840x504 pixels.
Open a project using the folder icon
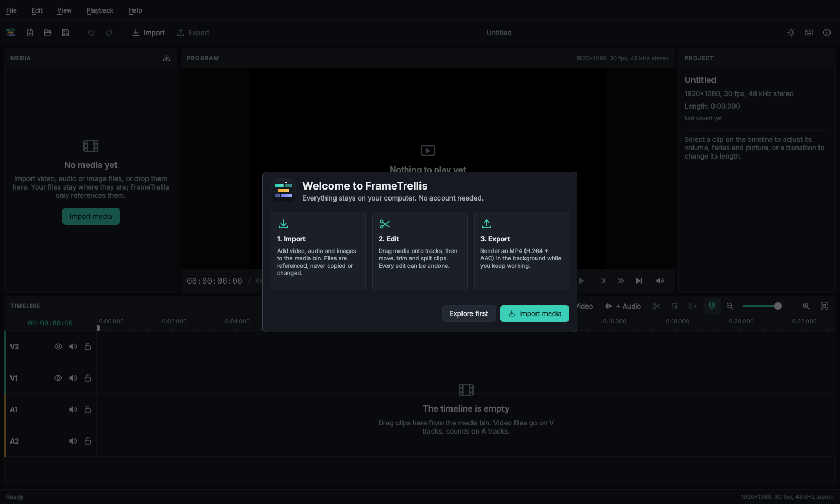(x=48, y=33)
